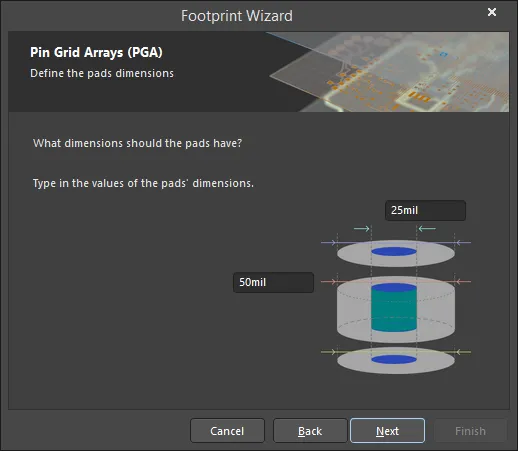Edit the 50mil pad diameter field
Screen dimensions: 518x451
pyautogui.click(x=273, y=282)
